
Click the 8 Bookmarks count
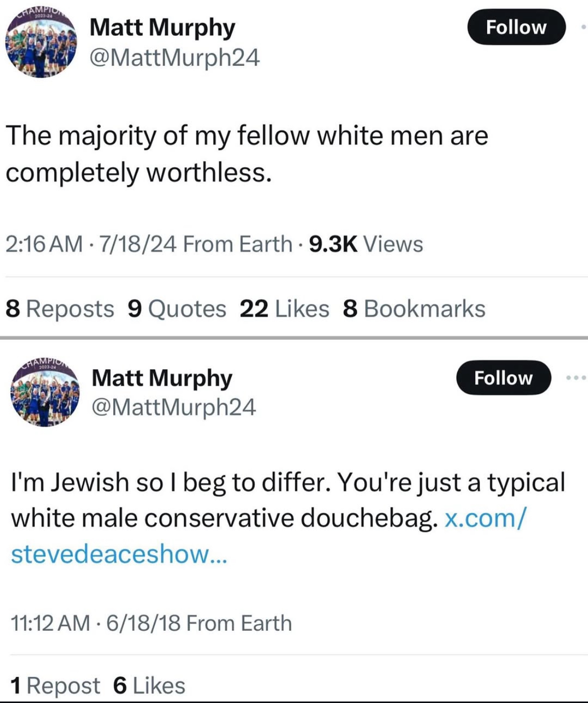point(414,309)
